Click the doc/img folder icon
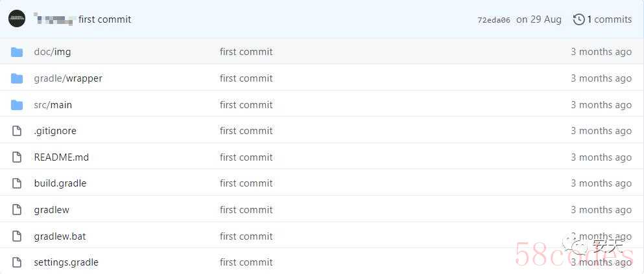Screen dimensions: 644x274 pos(17,52)
